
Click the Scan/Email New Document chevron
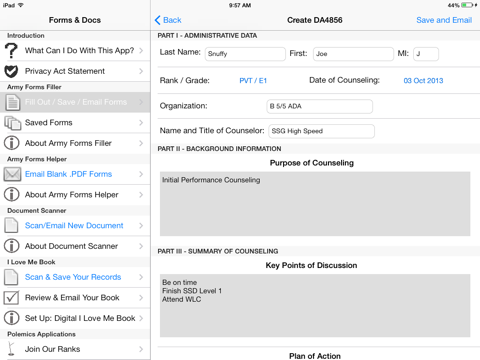click(141, 226)
